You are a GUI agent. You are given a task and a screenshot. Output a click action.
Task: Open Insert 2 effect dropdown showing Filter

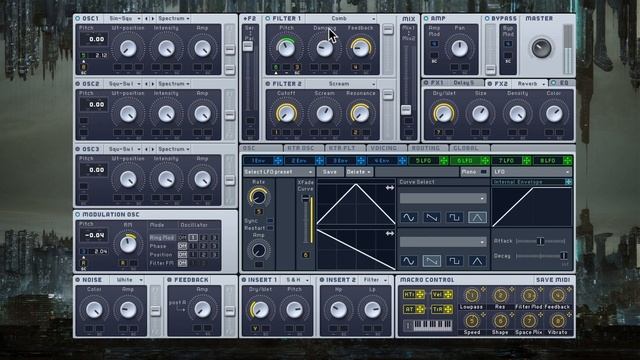(x=374, y=280)
